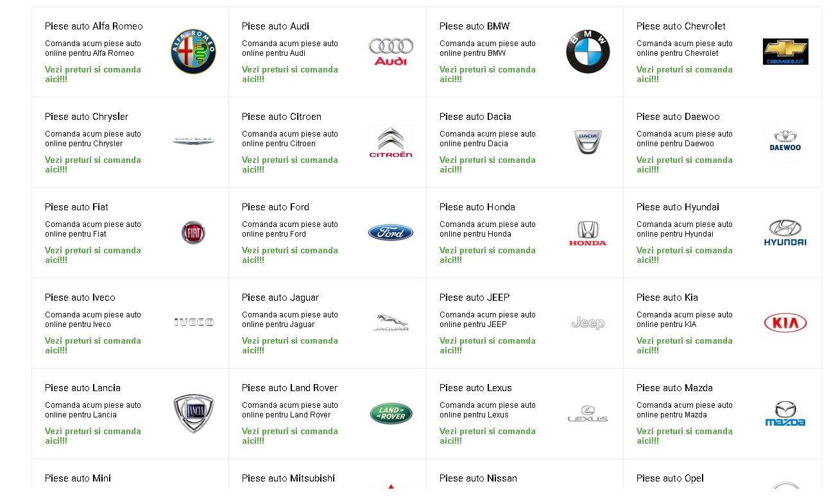Open Vezi preturi link under Hyundai
The image size is (838, 504).
(684, 255)
